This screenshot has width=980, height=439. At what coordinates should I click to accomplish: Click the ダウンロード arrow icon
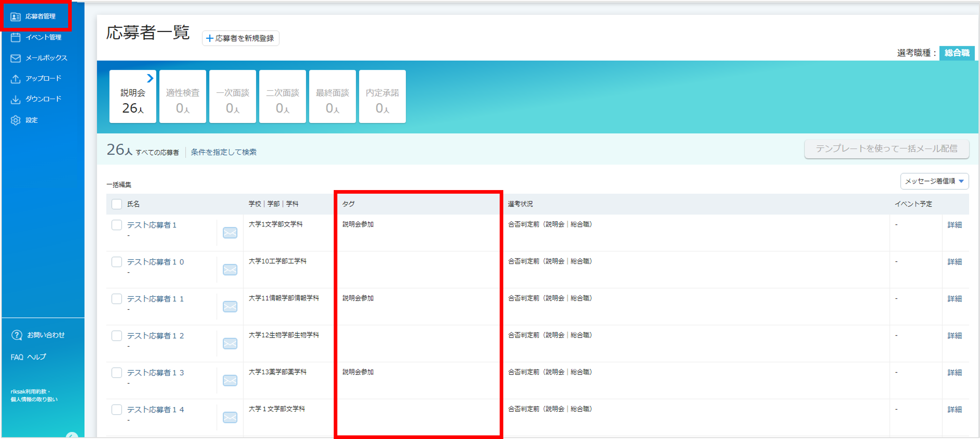[15, 99]
